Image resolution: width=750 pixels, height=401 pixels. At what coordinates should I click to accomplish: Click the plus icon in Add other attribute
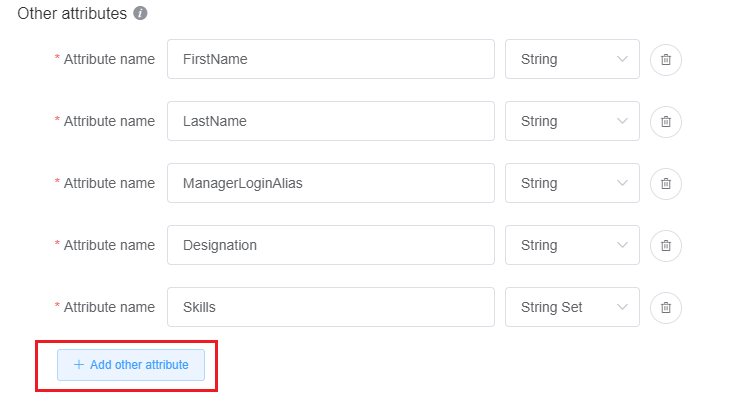click(79, 365)
